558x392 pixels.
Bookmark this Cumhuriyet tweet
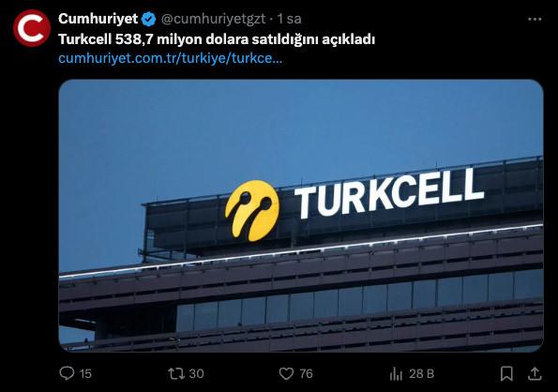506,373
